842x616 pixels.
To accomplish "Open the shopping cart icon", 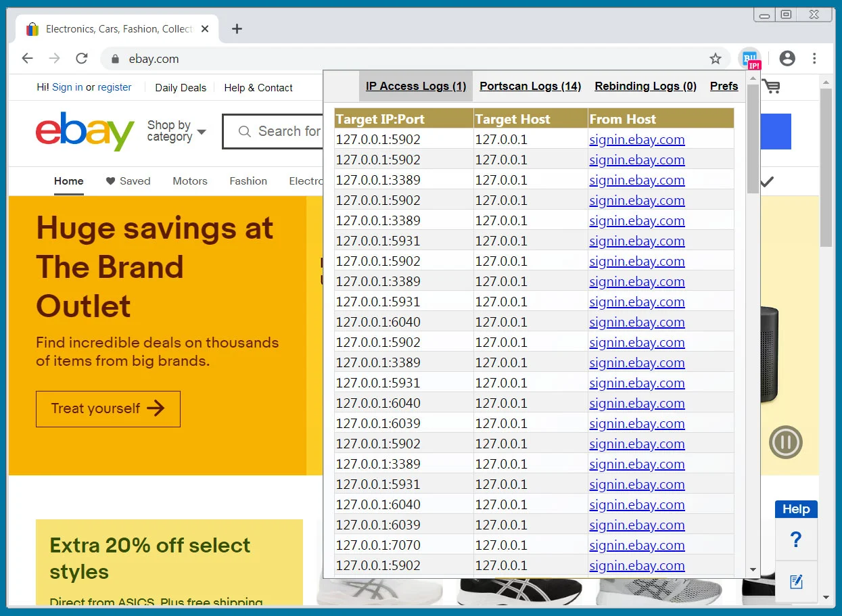I will click(770, 87).
